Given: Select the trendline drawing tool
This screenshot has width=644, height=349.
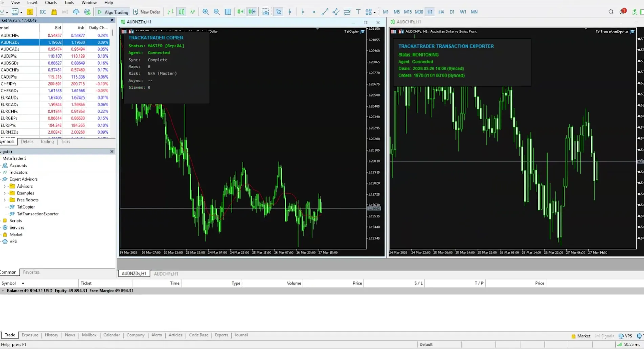Looking at the screenshot, I should pyautogui.click(x=325, y=12).
